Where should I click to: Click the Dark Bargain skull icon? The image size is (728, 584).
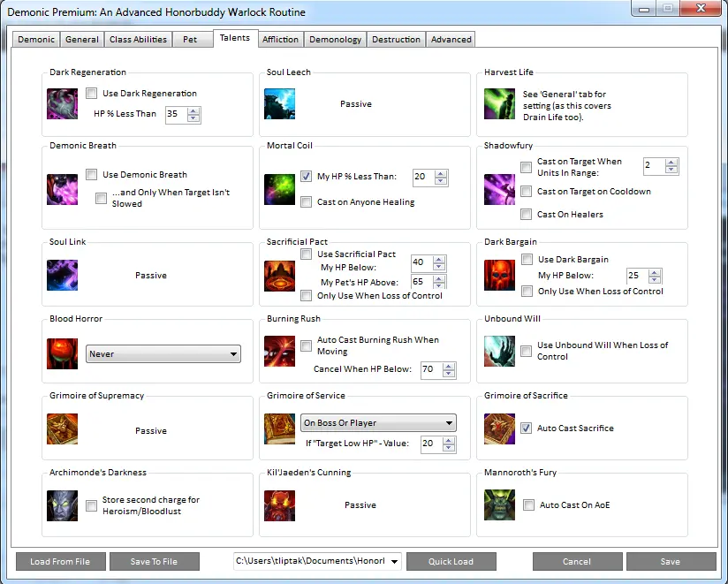499,276
